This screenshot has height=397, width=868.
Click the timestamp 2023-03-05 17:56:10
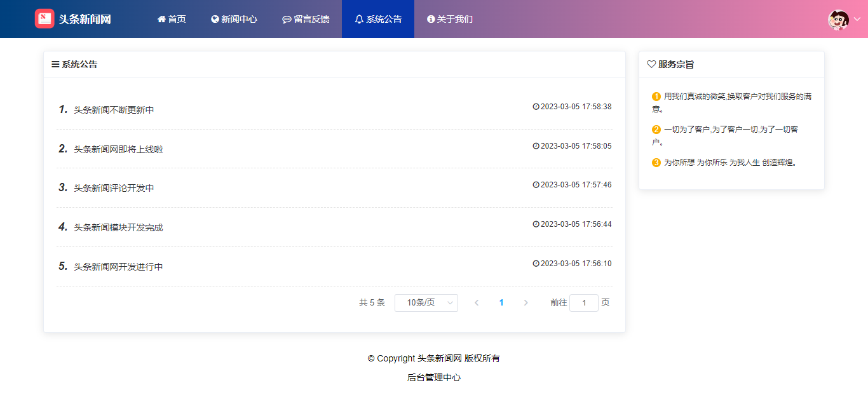click(x=576, y=264)
